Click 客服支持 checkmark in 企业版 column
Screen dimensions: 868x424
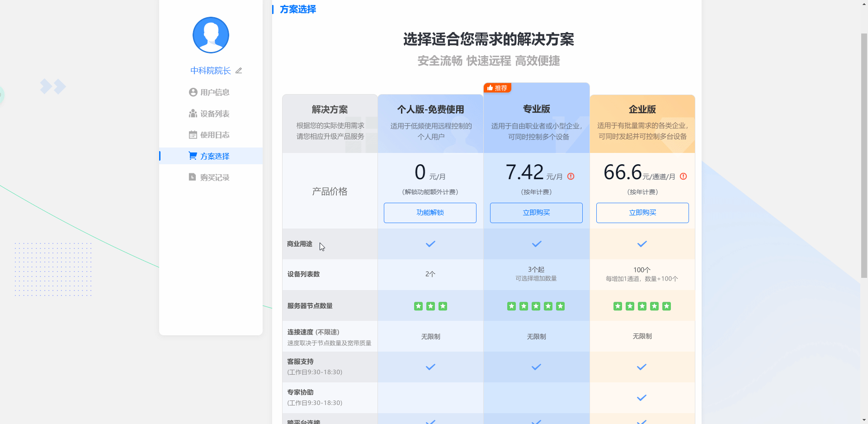pos(642,367)
